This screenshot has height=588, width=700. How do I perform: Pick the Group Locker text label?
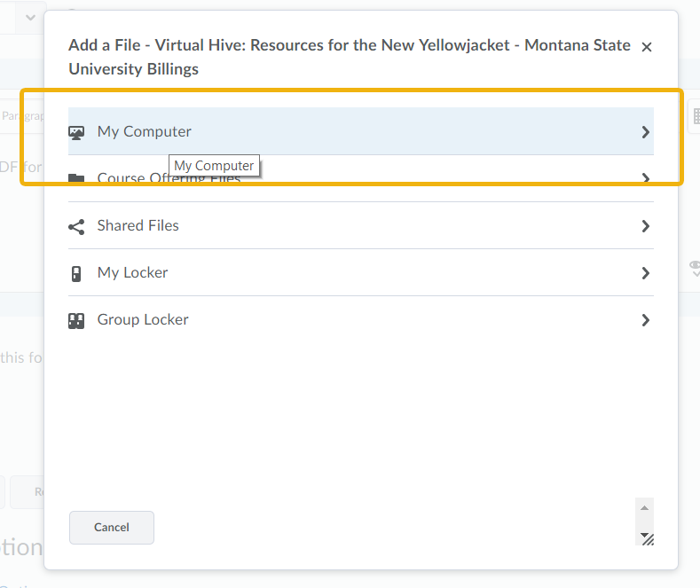(x=143, y=319)
